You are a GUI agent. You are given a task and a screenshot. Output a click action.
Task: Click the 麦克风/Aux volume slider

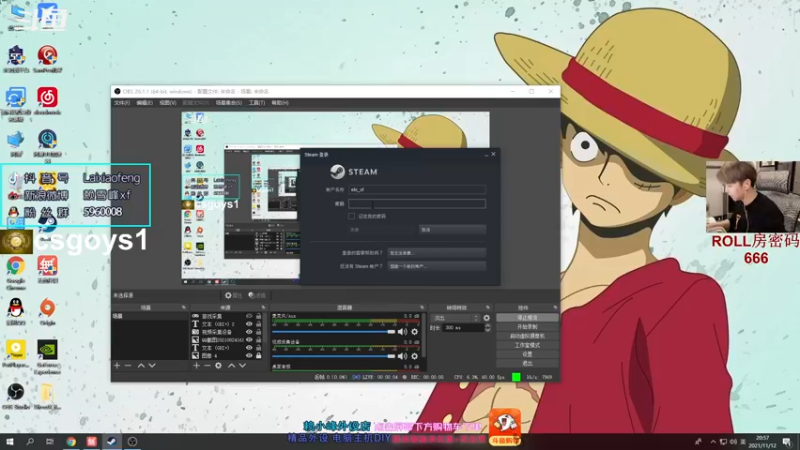(x=334, y=332)
